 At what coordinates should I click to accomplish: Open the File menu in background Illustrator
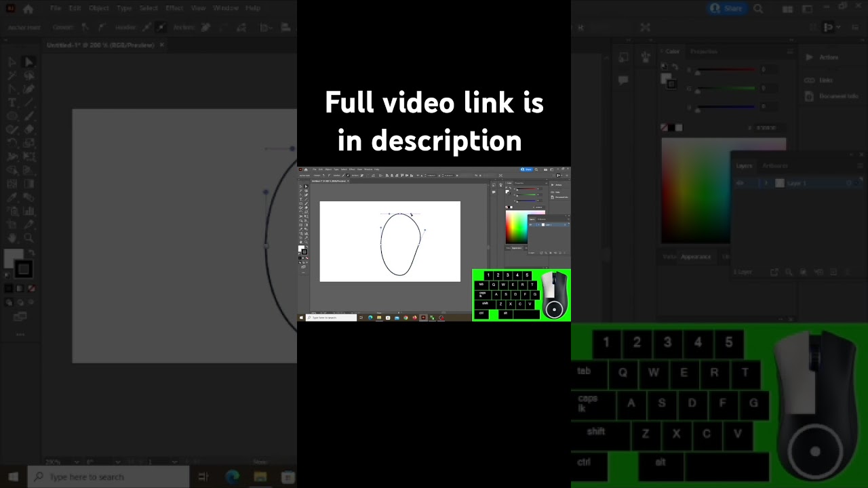pos(56,8)
